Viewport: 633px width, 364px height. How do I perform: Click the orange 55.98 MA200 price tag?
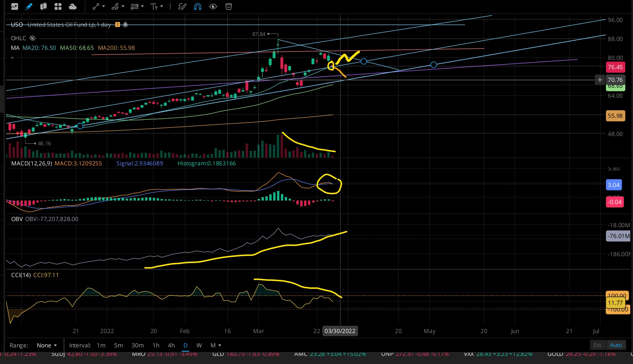(615, 116)
